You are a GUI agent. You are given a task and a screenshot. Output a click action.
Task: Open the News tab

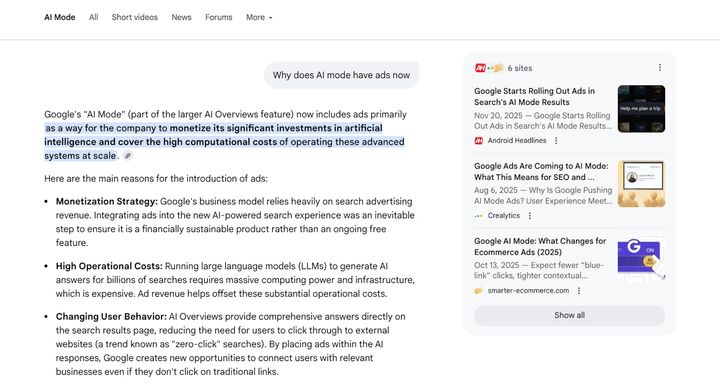click(x=181, y=17)
